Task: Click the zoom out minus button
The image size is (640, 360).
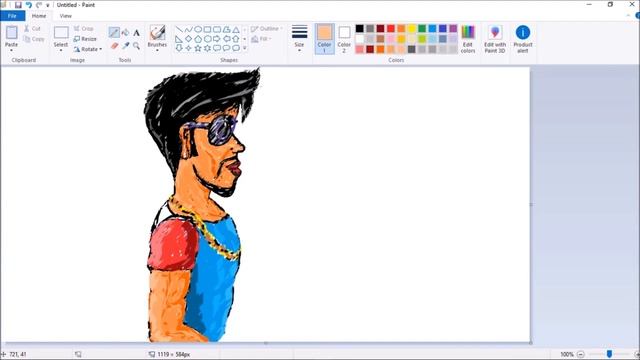Action: tap(581, 354)
